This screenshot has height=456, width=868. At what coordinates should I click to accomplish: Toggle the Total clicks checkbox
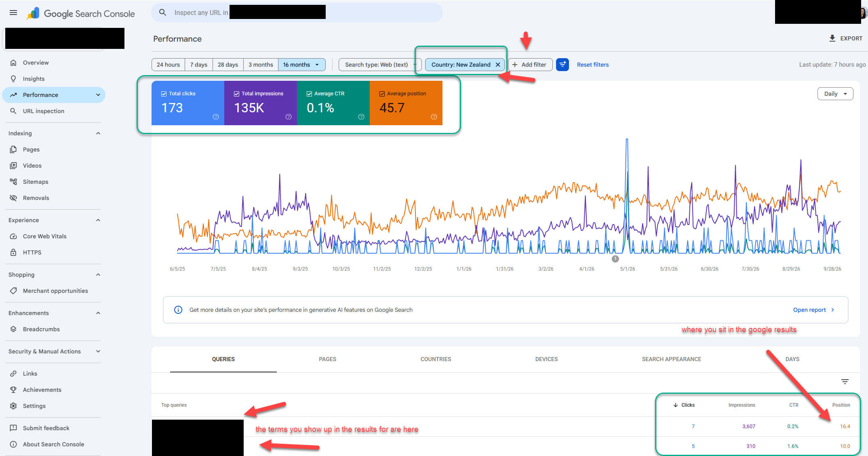[164, 94]
